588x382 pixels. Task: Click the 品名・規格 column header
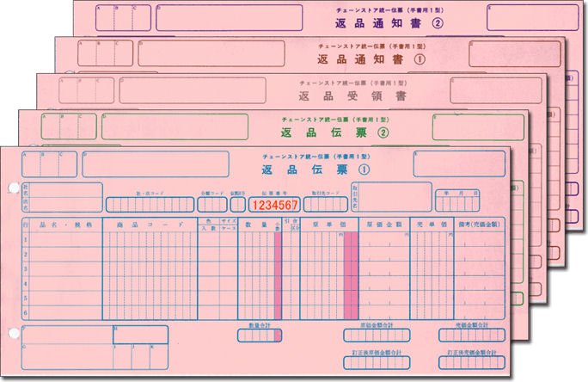click(x=65, y=225)
